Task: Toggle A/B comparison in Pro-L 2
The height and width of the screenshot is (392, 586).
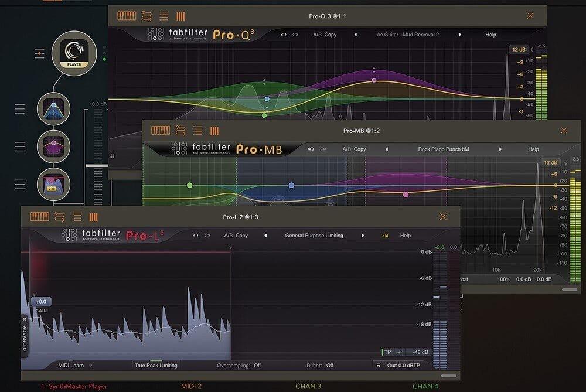Action: (229, 236)
